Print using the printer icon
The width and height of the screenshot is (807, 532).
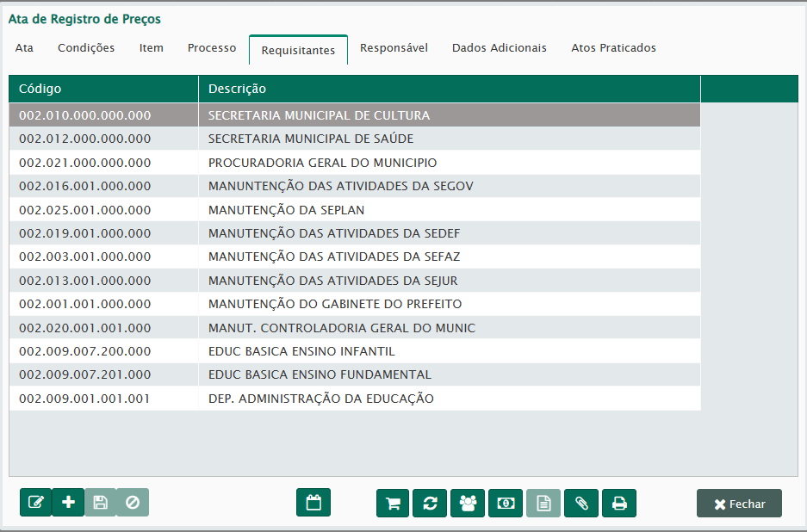click(619, 504)
